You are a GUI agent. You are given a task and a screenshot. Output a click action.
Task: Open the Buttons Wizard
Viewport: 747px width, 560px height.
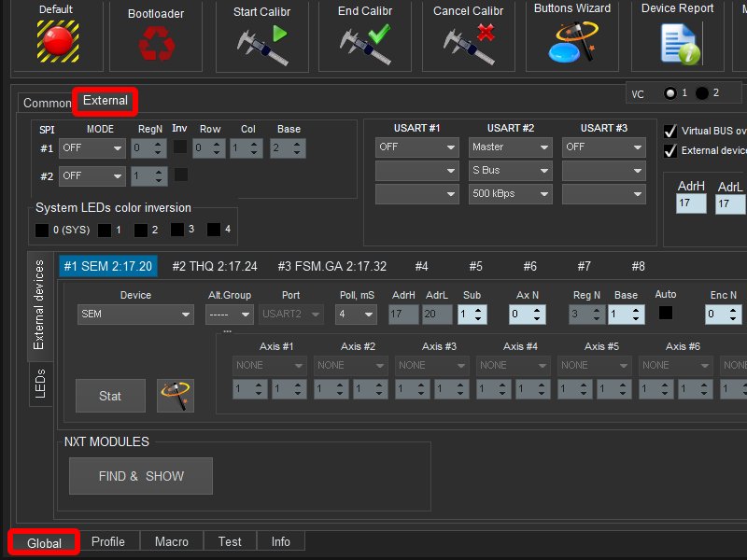(x=572, y=42)
